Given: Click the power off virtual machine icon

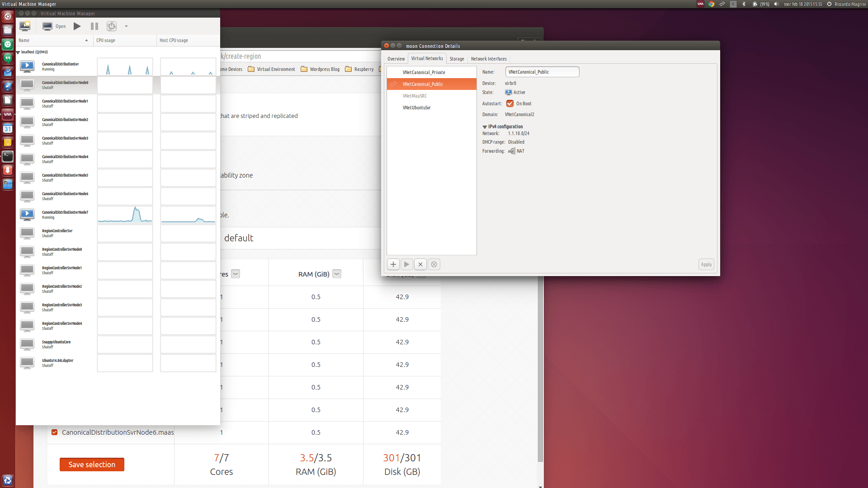Looking at the screenshot, I should pos(112,26).
